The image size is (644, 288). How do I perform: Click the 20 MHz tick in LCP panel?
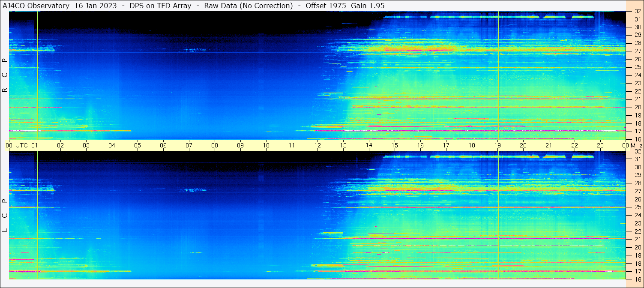(637, 247)
